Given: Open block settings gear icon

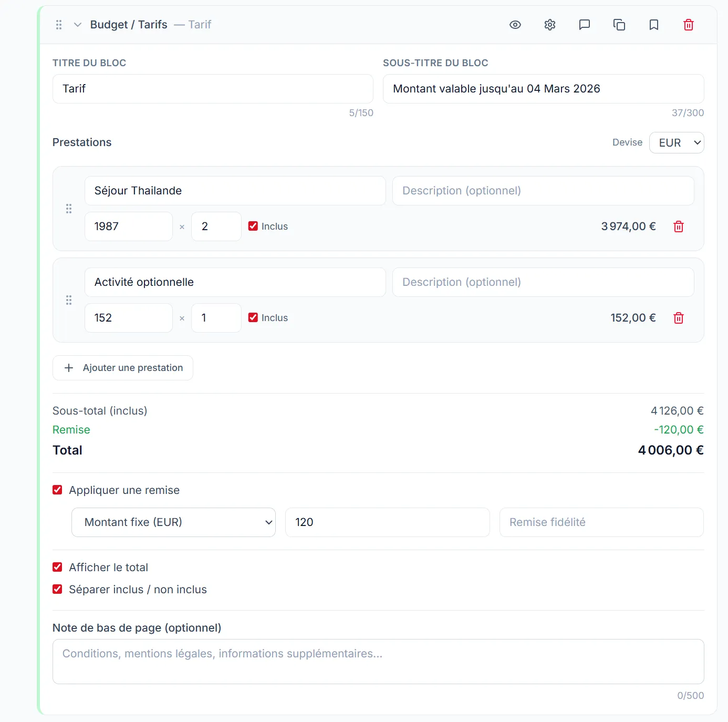Looking at the screenshot, I should (x=550, y=25).
